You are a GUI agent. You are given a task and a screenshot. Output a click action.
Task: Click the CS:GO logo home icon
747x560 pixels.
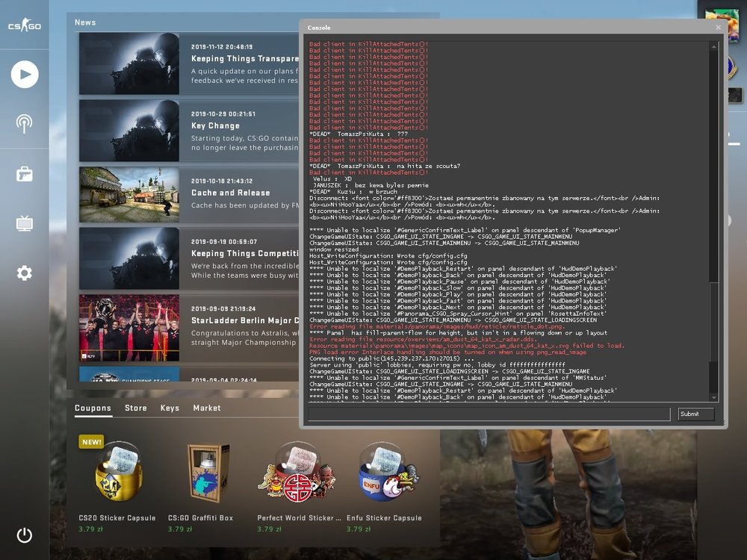pyautogui.click(x=25, y=25)
